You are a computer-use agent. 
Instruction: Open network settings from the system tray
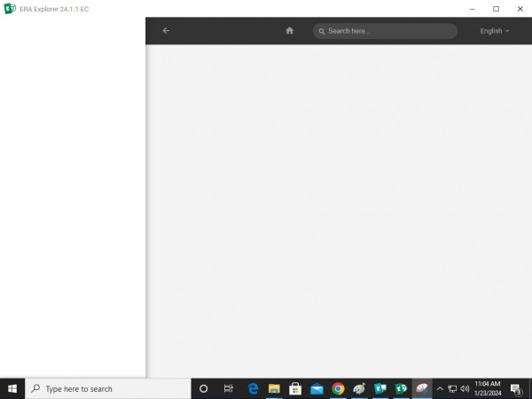(x=452, y=388)
